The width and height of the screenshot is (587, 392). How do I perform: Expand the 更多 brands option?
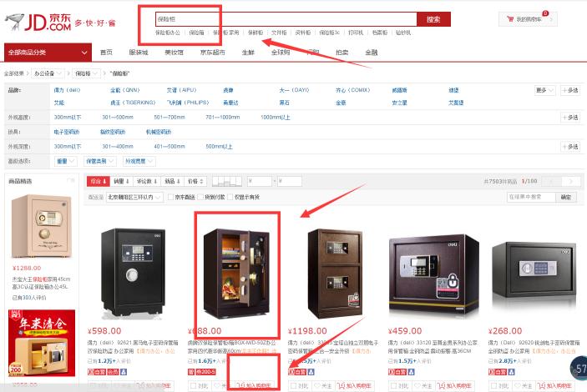[544, 90]
